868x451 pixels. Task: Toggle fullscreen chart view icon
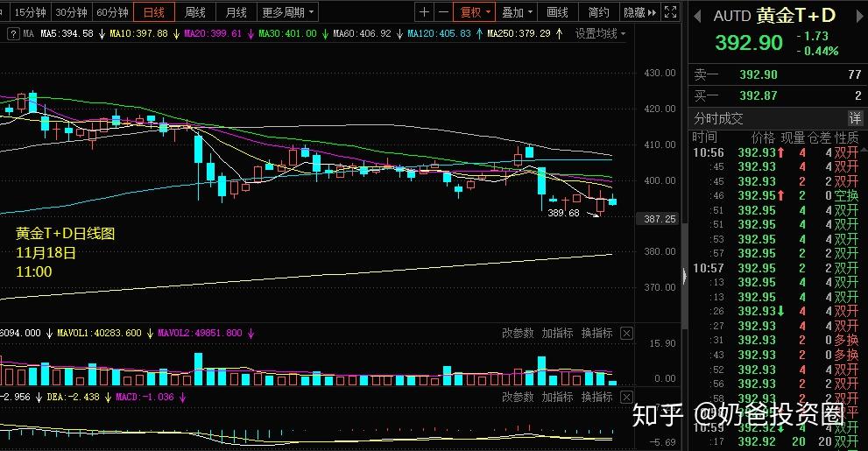pos(670,12)
